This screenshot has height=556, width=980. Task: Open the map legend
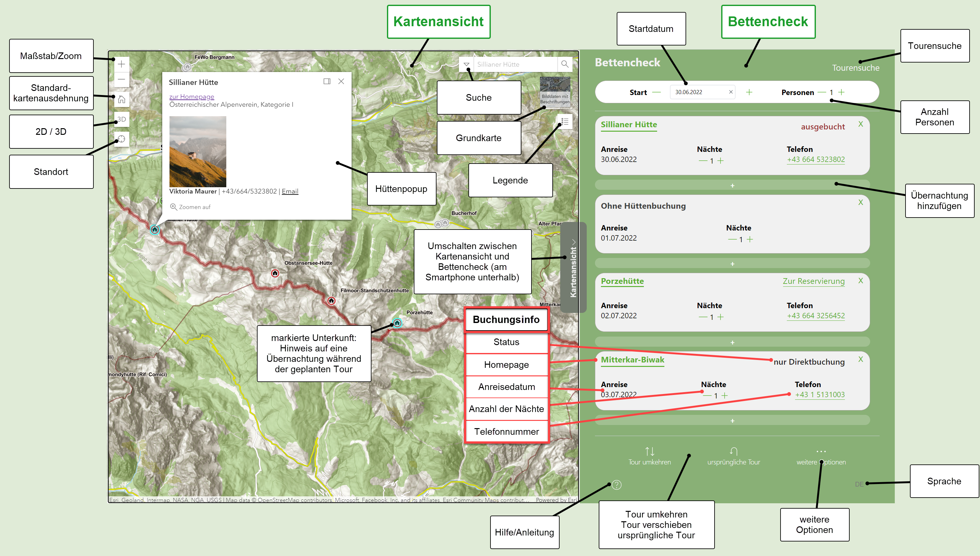[x=565, y=122]
